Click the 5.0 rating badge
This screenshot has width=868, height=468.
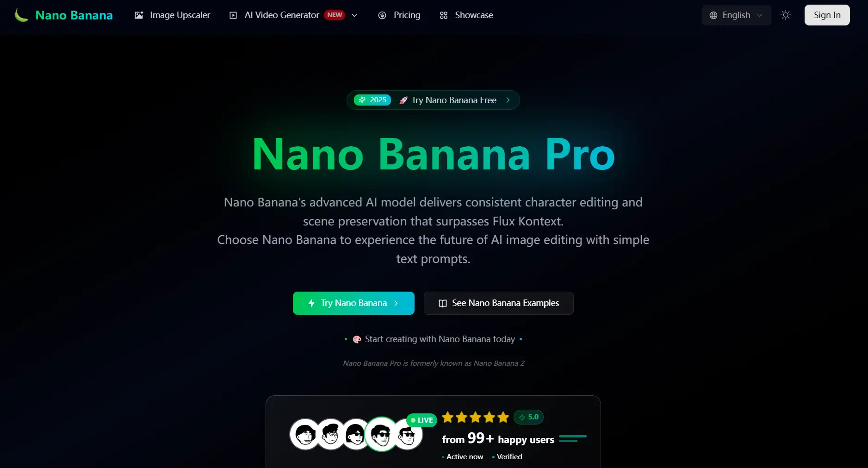click(528, 417)
